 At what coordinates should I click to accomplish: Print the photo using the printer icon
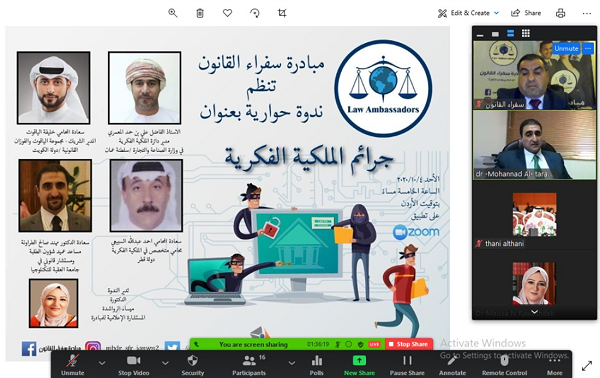[560, 13]
